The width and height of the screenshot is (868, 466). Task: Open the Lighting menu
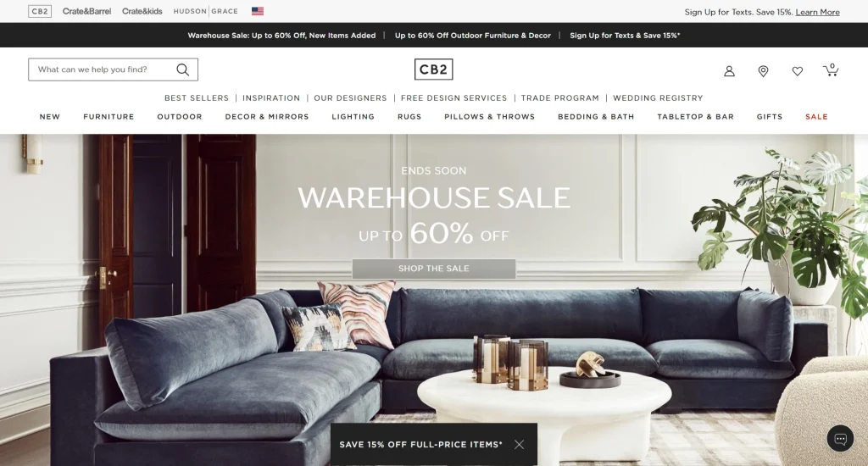(353, 117)
